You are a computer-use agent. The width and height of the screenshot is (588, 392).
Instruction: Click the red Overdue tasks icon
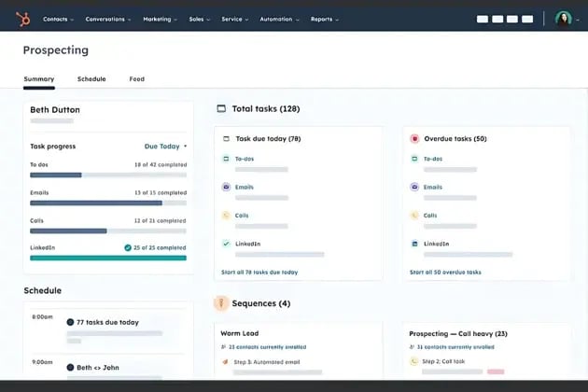(414, 139)
